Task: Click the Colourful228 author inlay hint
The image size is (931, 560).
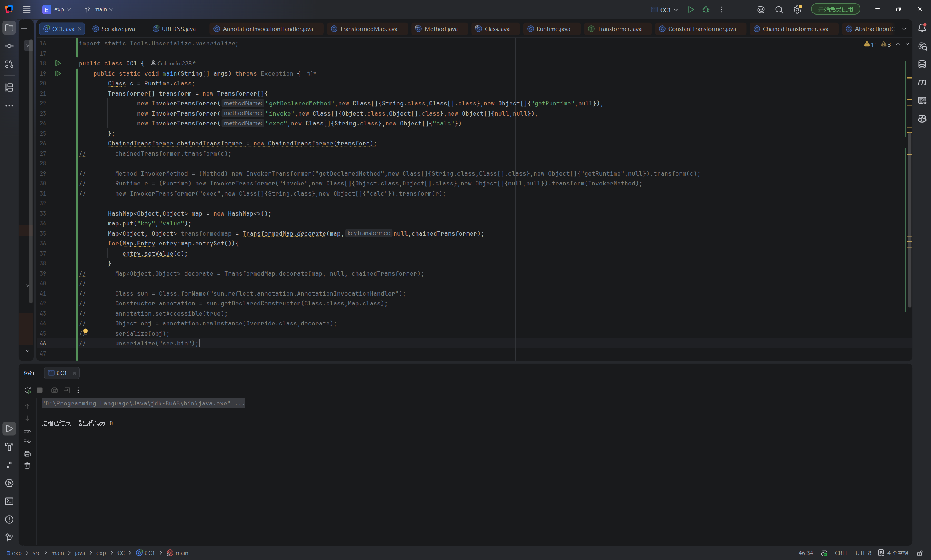Action: click(x=173, y=63)
